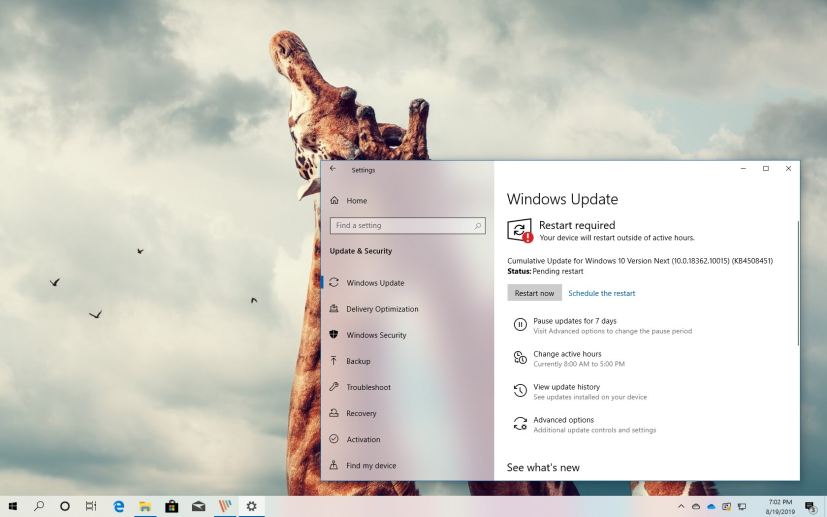Click the Update & Security heading
Image resolution: width=827 pixels, height=517 pixels.
pyautogui.click(x=361, y=251)
